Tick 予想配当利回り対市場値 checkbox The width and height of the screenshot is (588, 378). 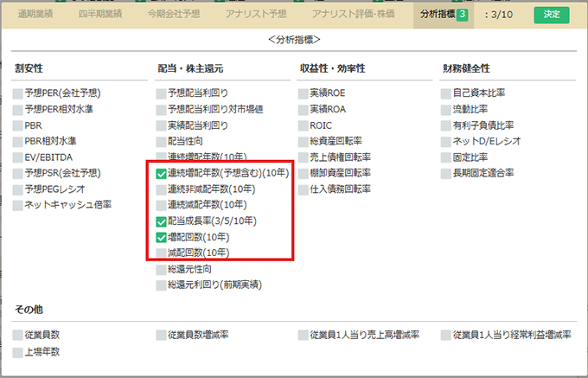click(x=161, y=110)
